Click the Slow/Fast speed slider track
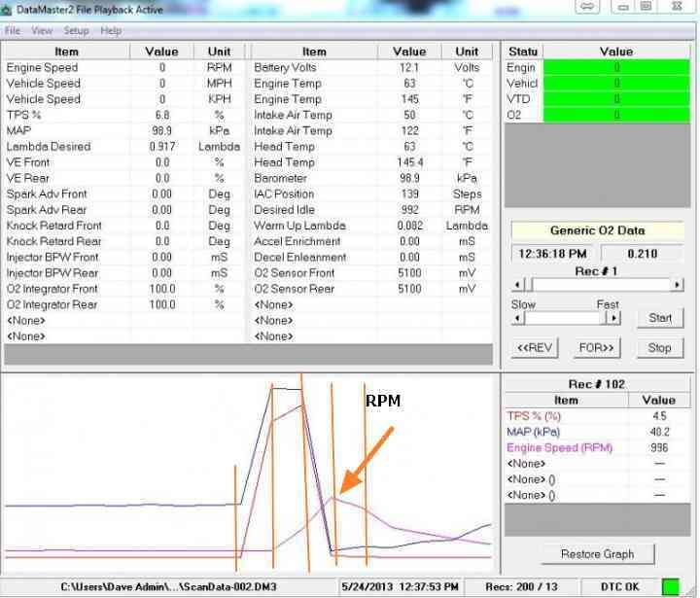This screenshot has width=700, height=598. pos(565,318)
